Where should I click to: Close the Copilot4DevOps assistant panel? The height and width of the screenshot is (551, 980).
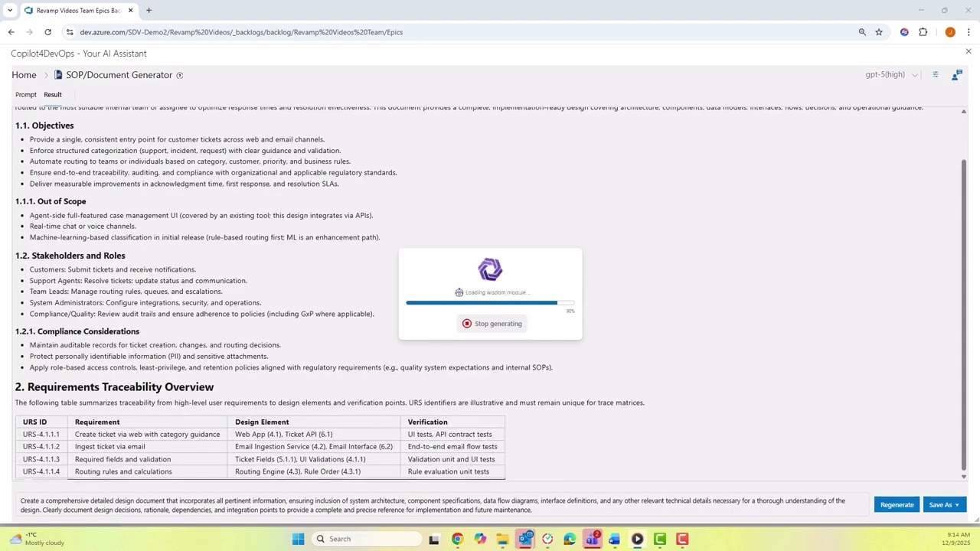(969, 51)
